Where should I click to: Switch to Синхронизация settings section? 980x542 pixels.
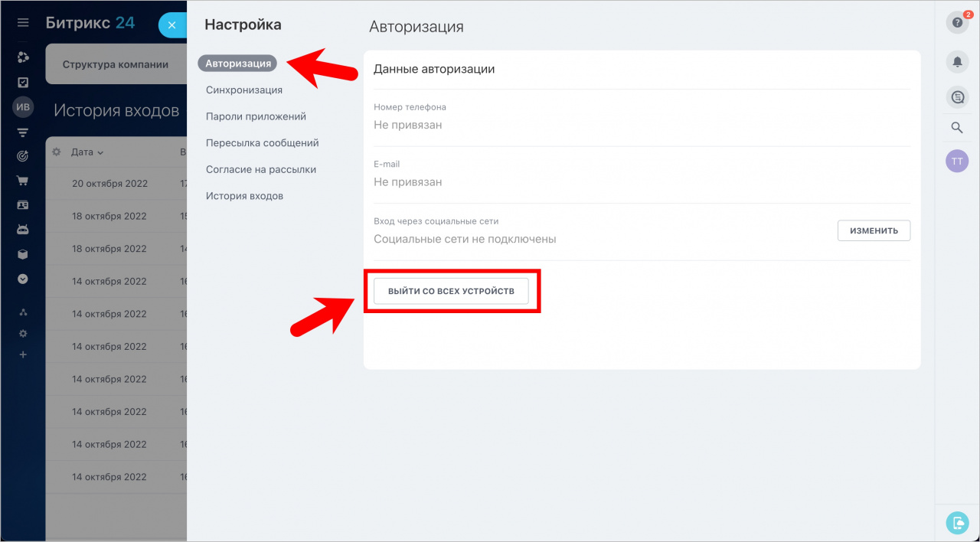[244, 90]
